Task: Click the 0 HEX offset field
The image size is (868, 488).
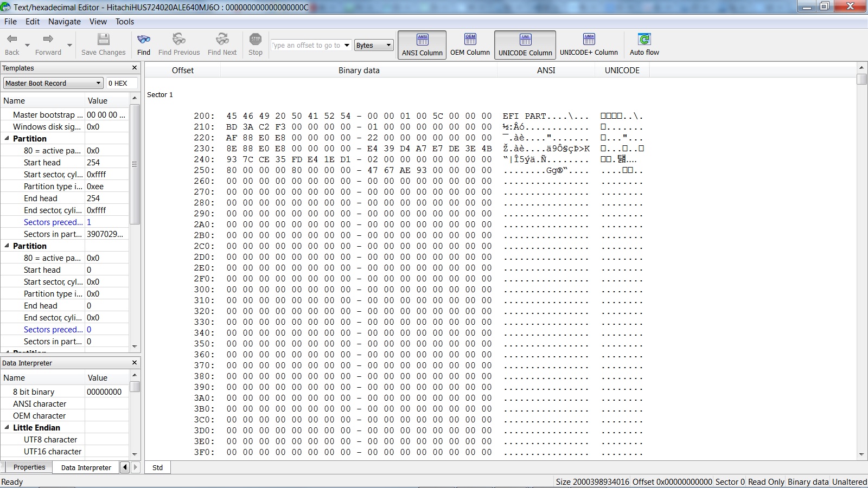Action: click(122, 83)
